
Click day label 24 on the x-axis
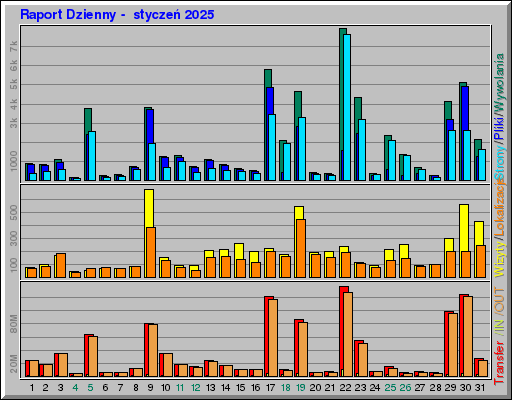(375, 388)
